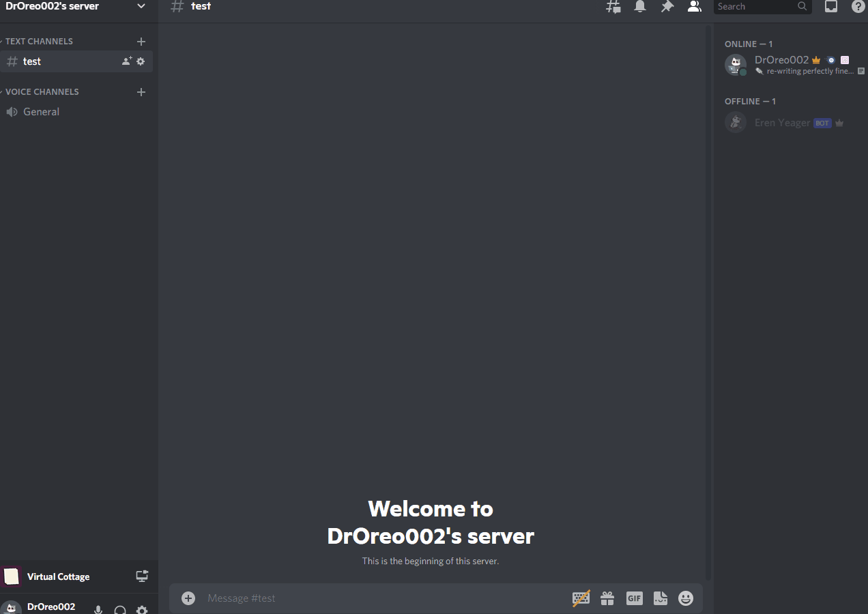
Task: Open the Inbox
Action: point(831,7)
